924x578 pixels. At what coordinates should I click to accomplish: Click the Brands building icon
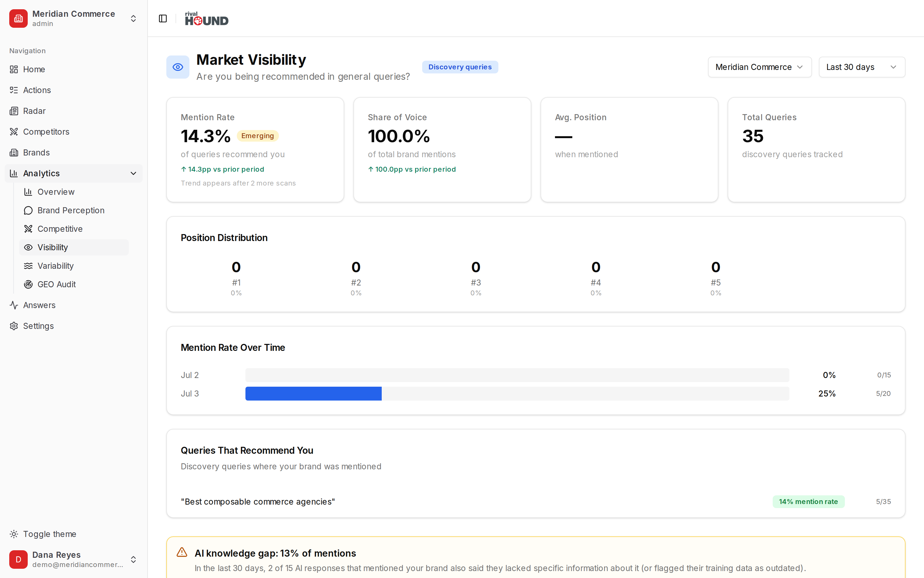pos(14,153)
